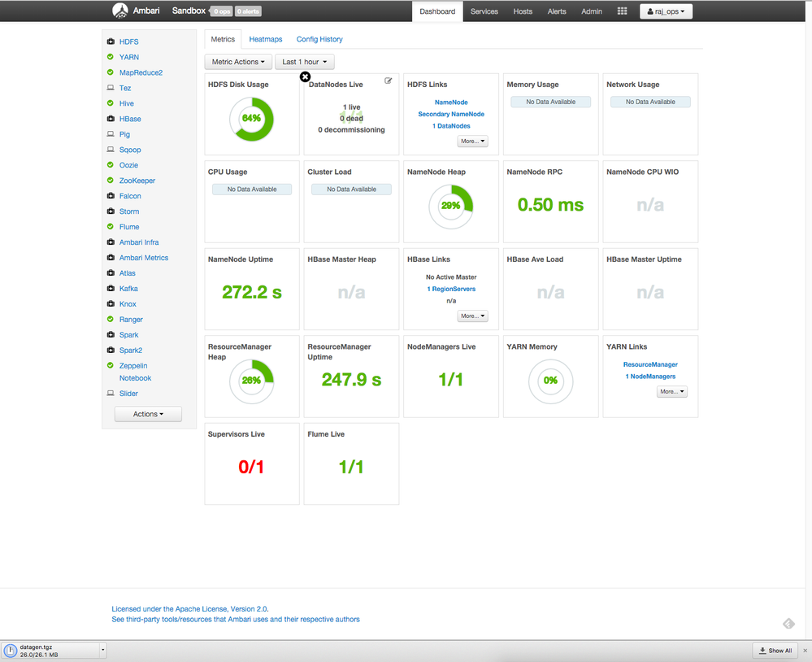Open the 1 DataNodes link
812x662 pixels.
tap(451, 126)
